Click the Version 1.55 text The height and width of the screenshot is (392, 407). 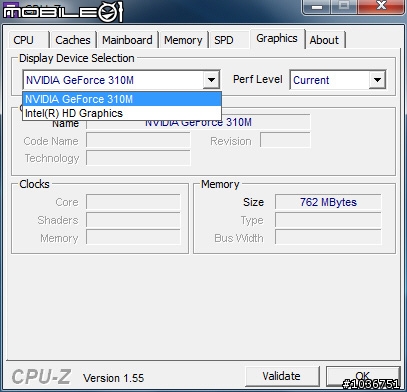coord(113,378)
